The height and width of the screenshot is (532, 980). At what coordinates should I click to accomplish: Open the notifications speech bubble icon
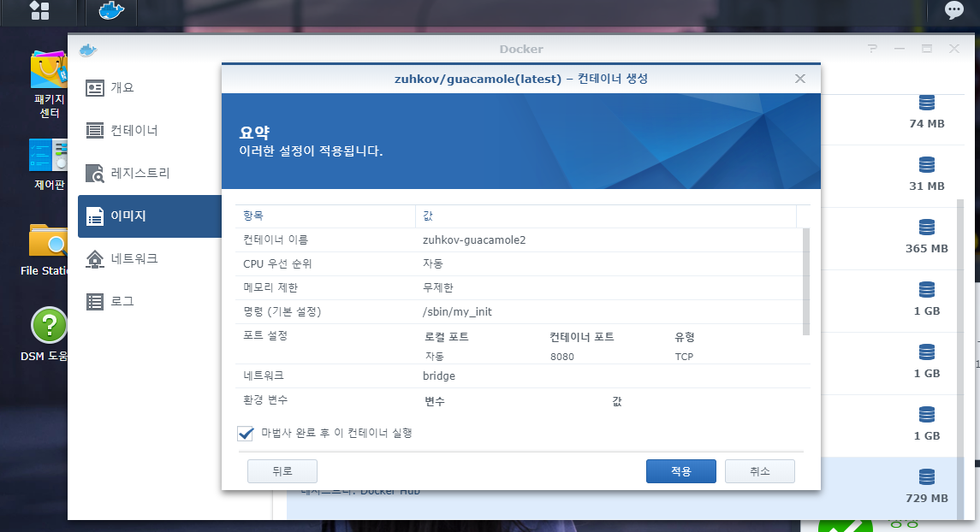953,10
